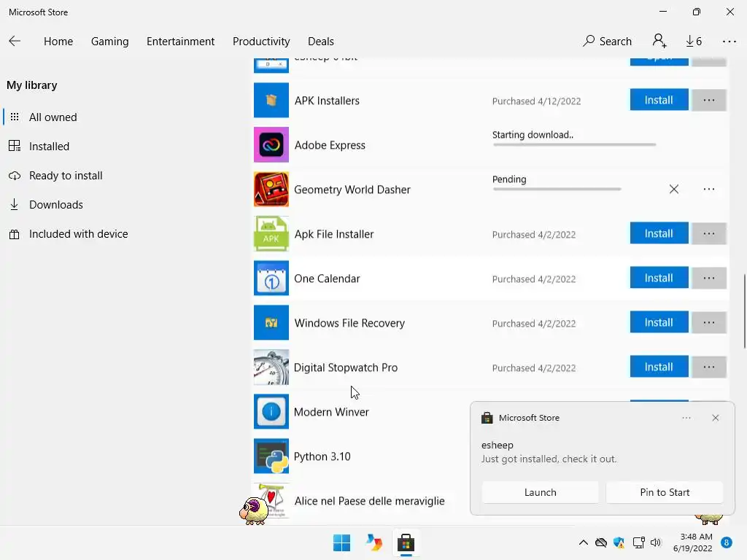Viewport: 747px width, 560px height.
Task: Open the downloads indicator showing 6
Action: tap(694, 42)
